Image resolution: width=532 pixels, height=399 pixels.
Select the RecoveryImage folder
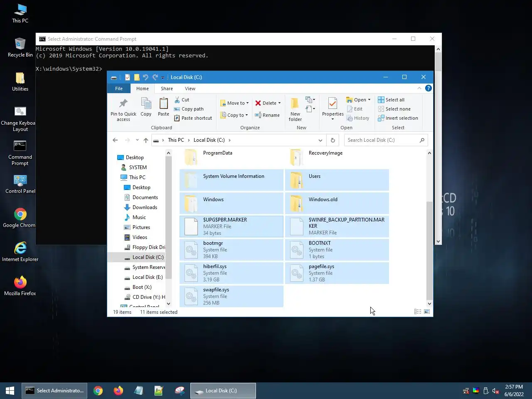point(337,157)
